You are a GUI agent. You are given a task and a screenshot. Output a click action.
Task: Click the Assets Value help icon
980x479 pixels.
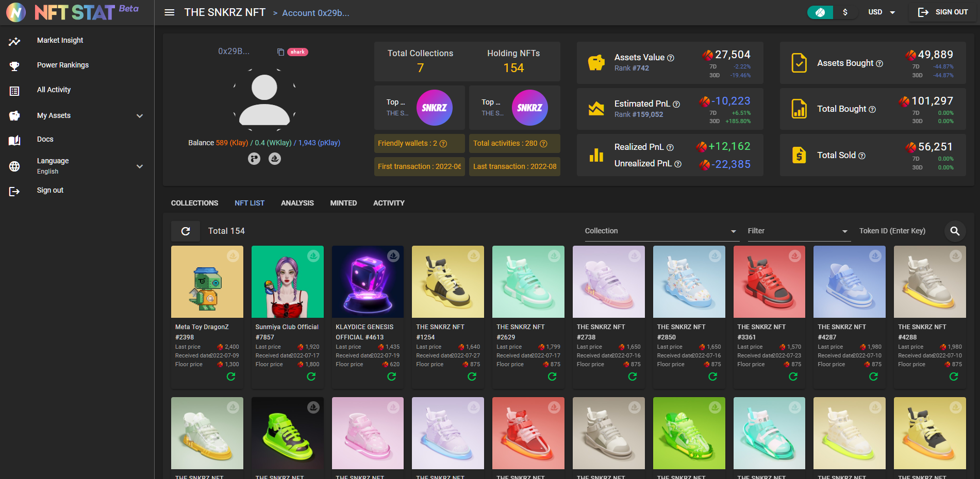click(x=671, y=58)
